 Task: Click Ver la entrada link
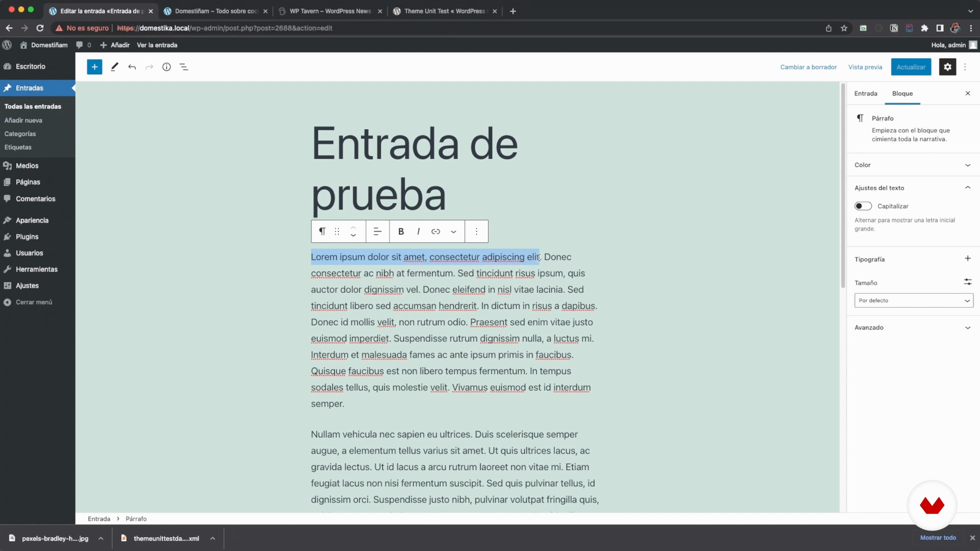[x=157, y=45]
